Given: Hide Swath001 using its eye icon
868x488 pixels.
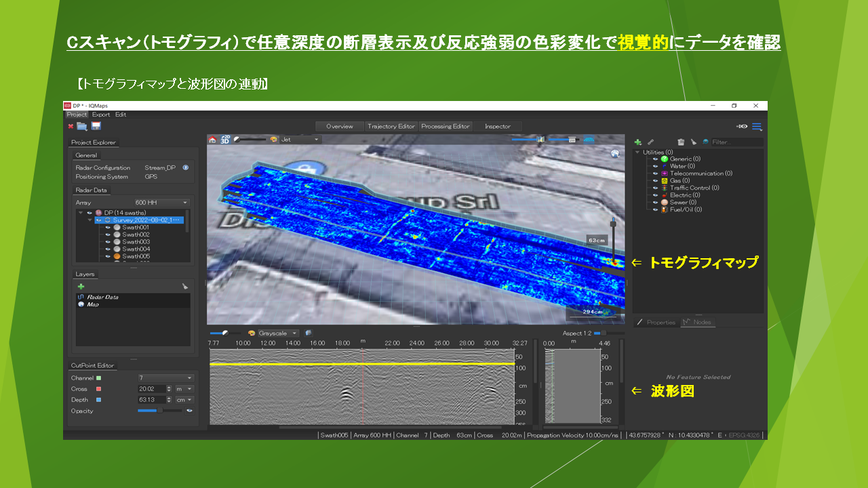Looking at the screenshot, I should [x=108, y=228].
